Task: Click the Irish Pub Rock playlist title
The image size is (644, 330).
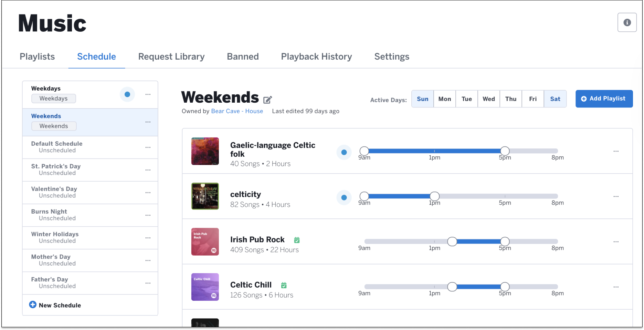Action: pyautogui.click(x=257, y=239)
